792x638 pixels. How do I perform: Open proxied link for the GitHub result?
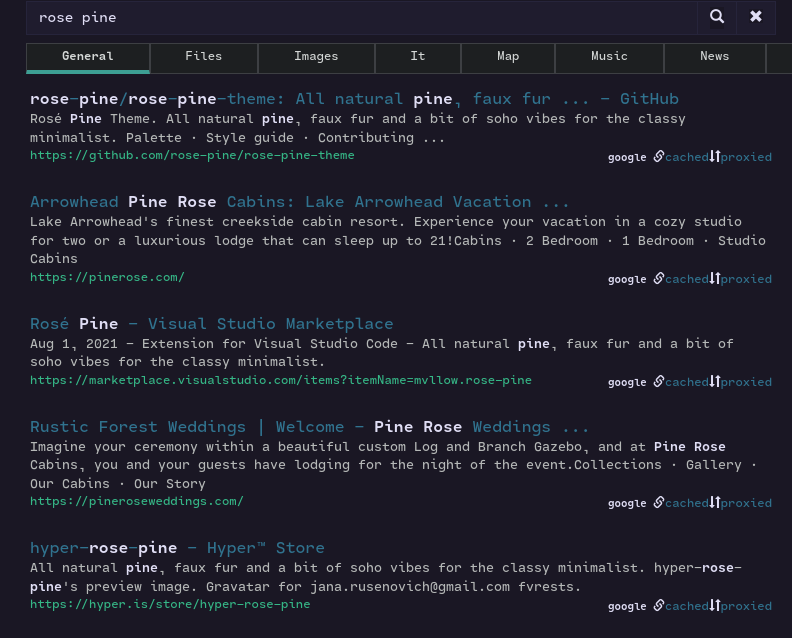(746, 157)
